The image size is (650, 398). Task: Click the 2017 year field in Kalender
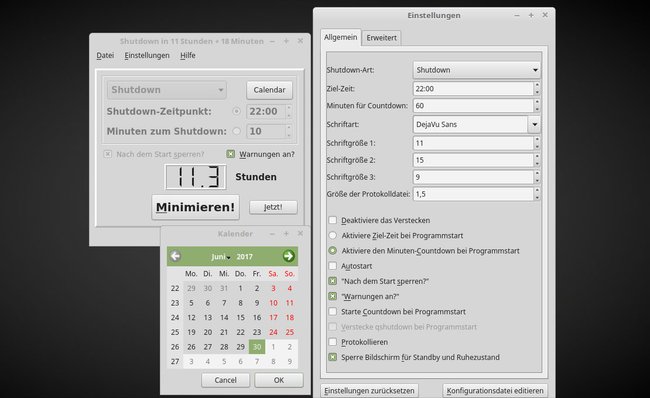click(245, 257)
